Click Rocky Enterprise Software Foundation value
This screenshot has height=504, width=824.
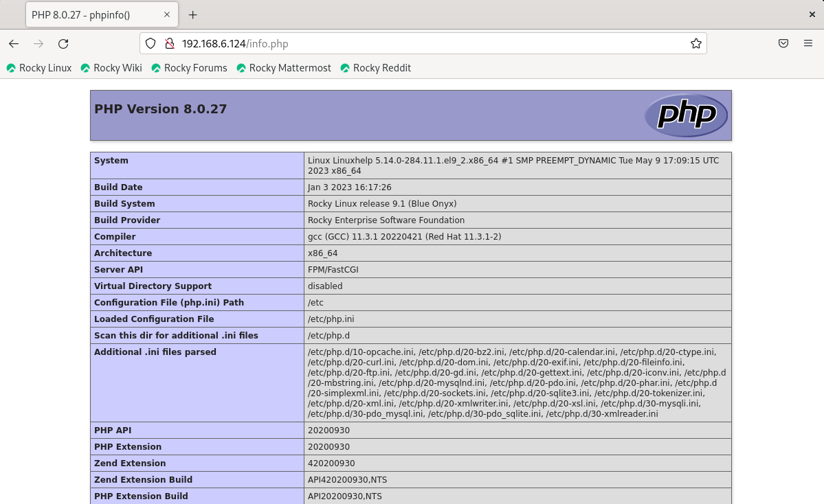click(386, 220)
